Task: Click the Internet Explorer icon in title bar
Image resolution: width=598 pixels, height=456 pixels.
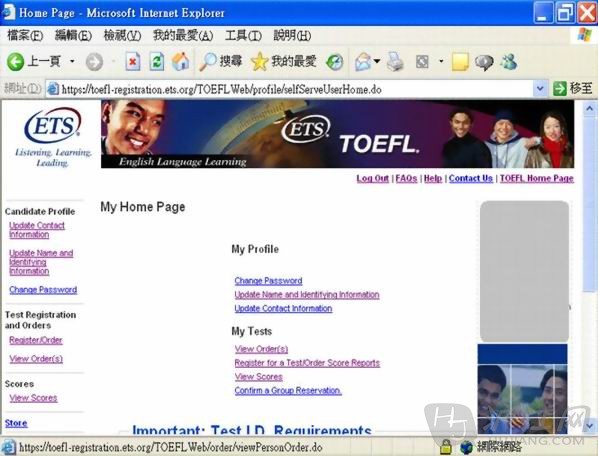Action: point(8,12)
